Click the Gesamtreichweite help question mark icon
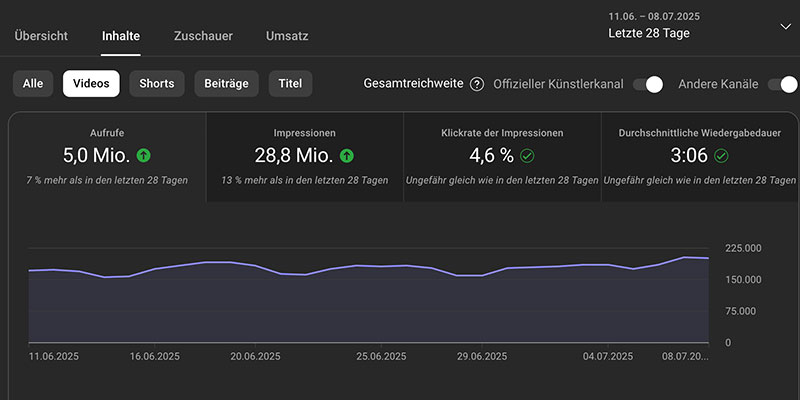This screenshot has height=400, width=800. click(477, 84)
